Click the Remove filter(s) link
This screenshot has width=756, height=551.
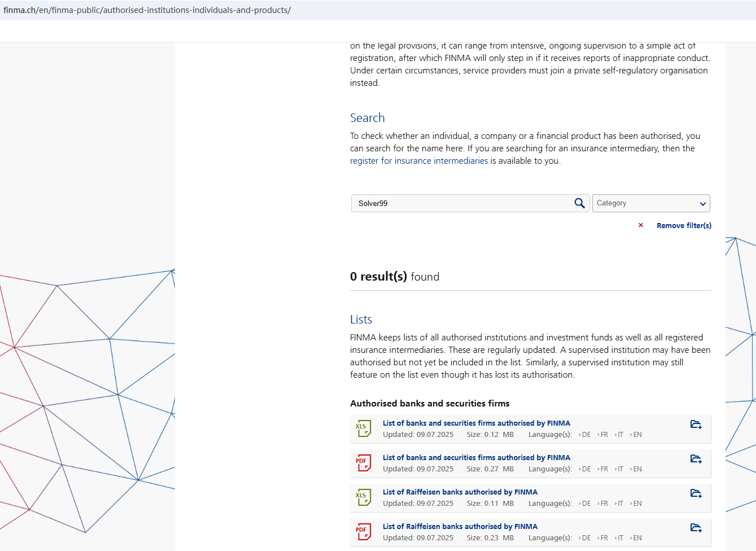pyautogui.click(x=684, y=225)
